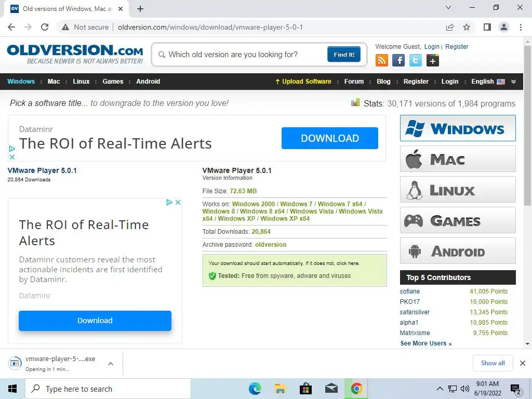Select Windows in navigation bar
This screenshot has height=399, width=532.
coord(21,82)
